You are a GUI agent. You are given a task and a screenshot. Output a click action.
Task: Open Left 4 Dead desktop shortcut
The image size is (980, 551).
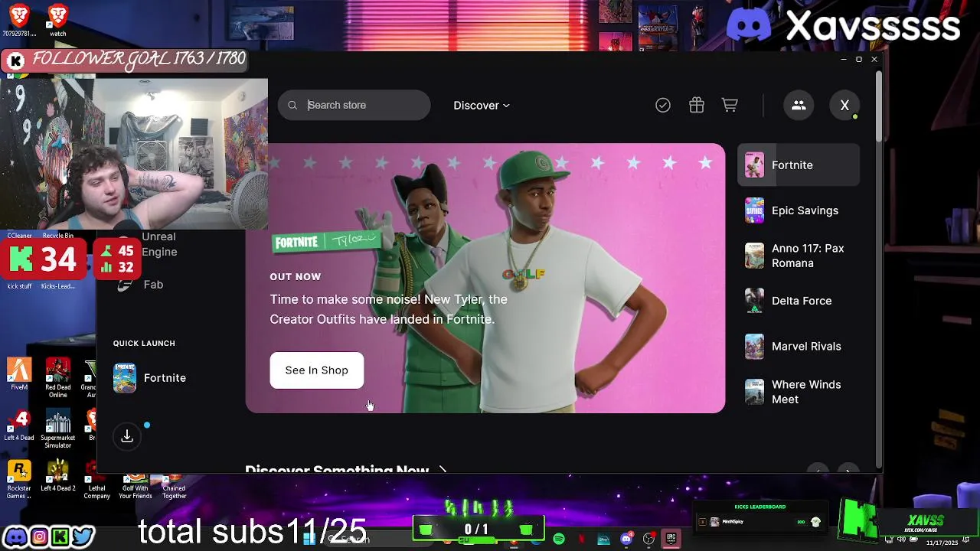tap(19, 425)
